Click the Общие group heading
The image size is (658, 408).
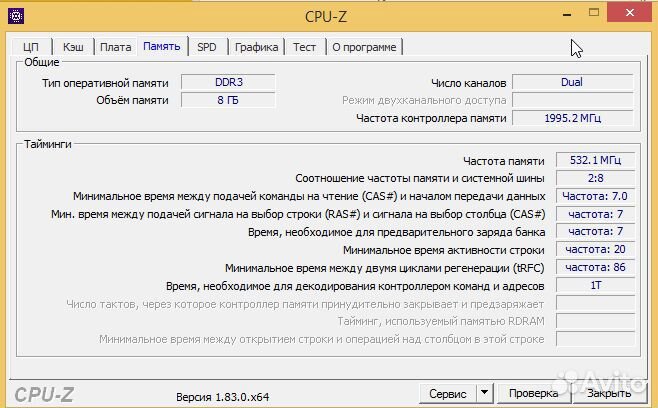click(42, 62)
